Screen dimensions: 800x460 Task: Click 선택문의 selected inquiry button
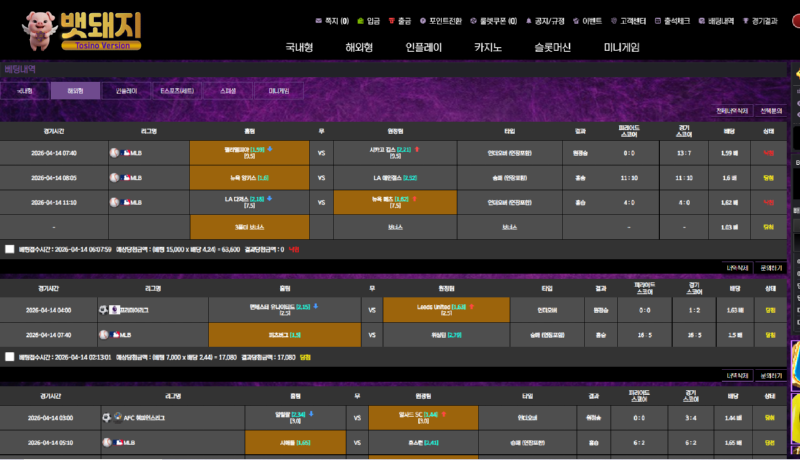pos(771,111)
